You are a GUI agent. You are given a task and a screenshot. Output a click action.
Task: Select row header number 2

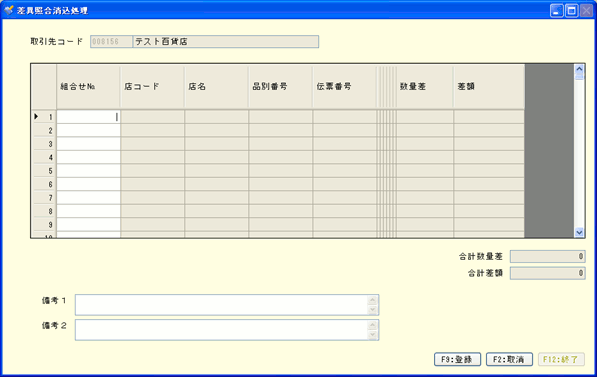tap(44, 130)
